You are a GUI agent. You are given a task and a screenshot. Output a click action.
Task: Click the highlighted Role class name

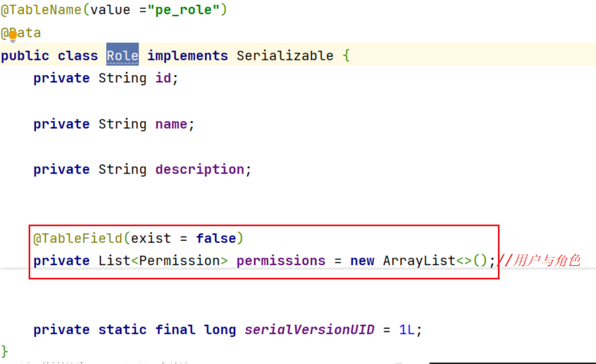(x=122, y=56)
